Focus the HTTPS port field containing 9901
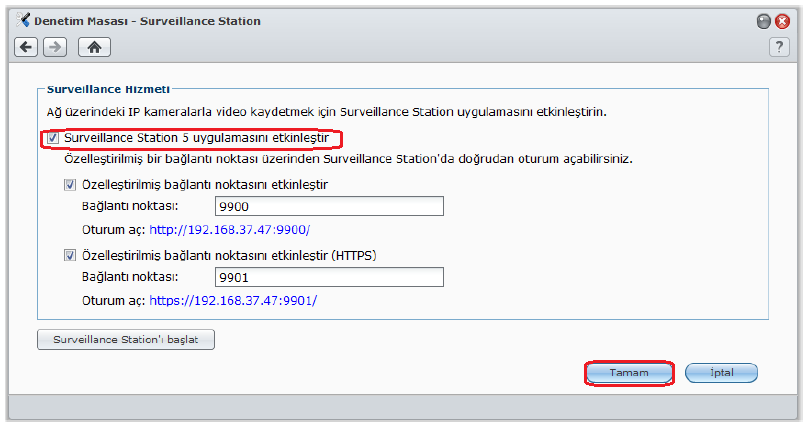The height and width of the screenshot is (427, 805). click(328, 278)
